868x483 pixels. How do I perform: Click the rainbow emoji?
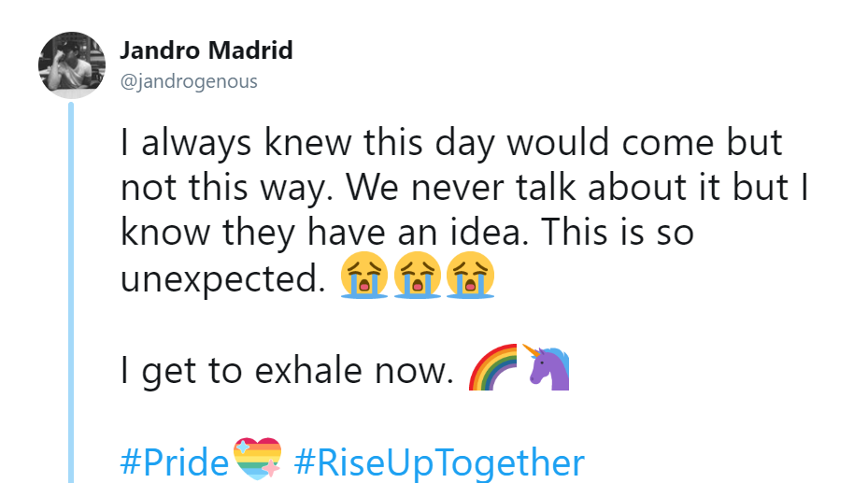pyautogui.click(x=492, y=367)
